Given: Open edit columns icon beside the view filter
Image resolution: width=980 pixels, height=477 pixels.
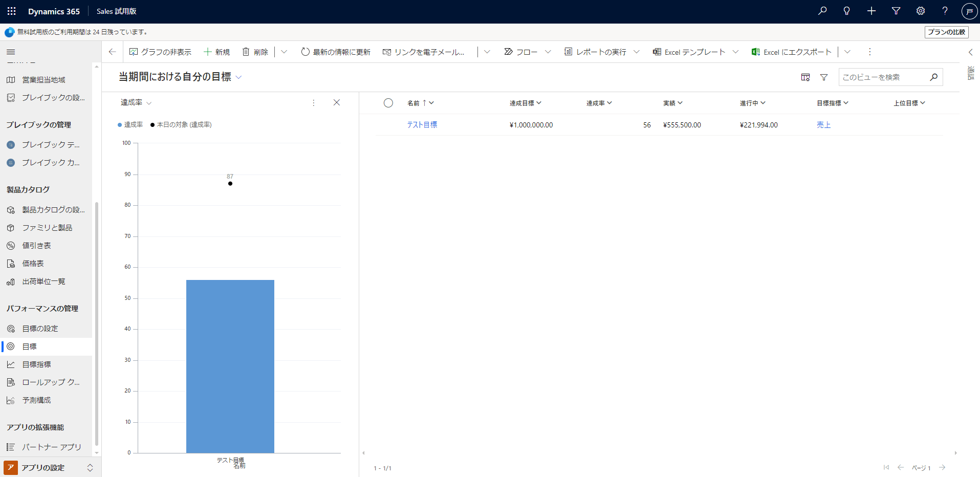Looking at the screenshot, I should pyautogui.click(x=805, y=77).
